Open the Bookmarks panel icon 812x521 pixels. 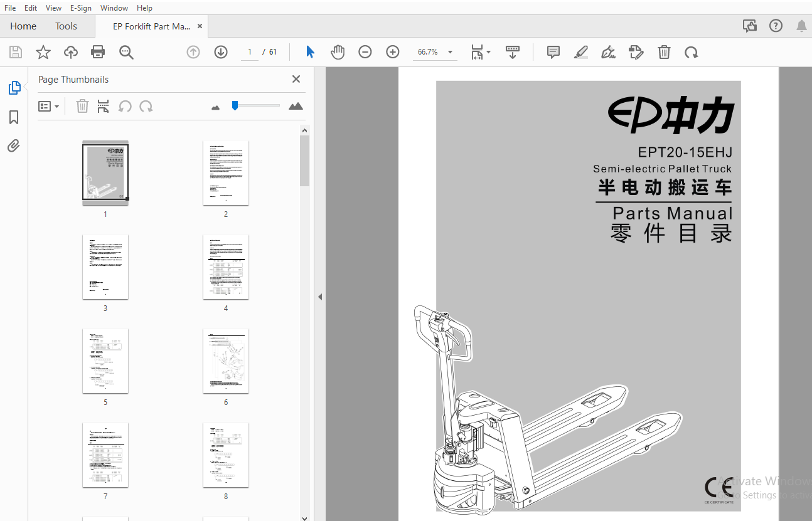tap(14, 117)
